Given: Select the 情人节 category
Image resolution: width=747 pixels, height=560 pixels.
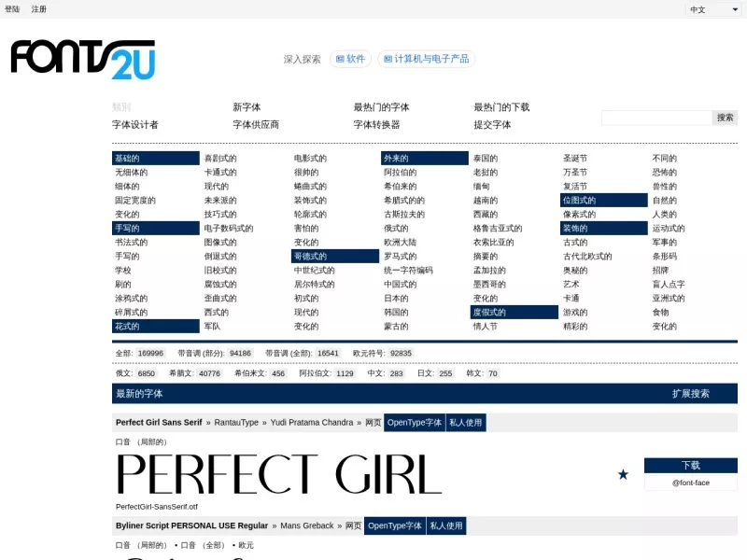Looking at the screenshot, I should [486, 326].
